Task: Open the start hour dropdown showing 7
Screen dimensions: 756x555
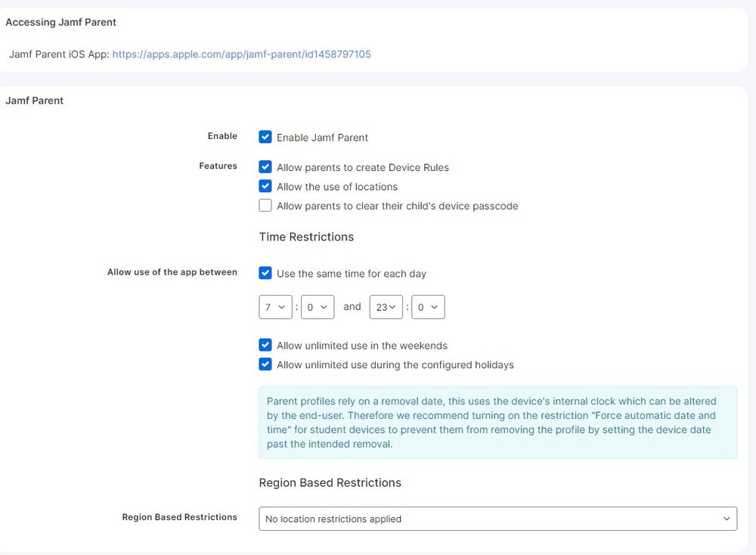Action: [x=275, y=307]
